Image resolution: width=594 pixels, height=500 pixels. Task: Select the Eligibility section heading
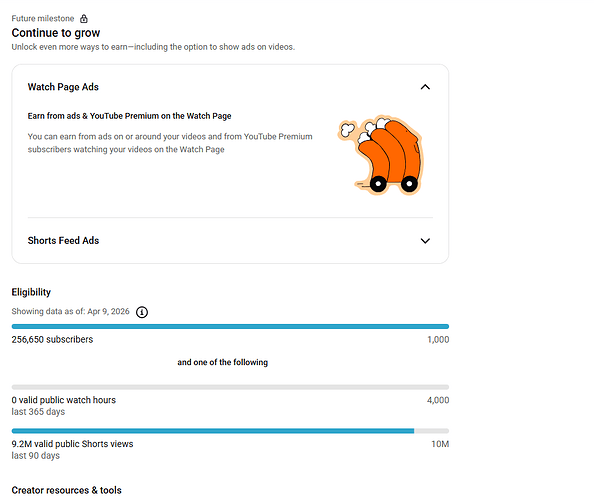coord(31,292)
